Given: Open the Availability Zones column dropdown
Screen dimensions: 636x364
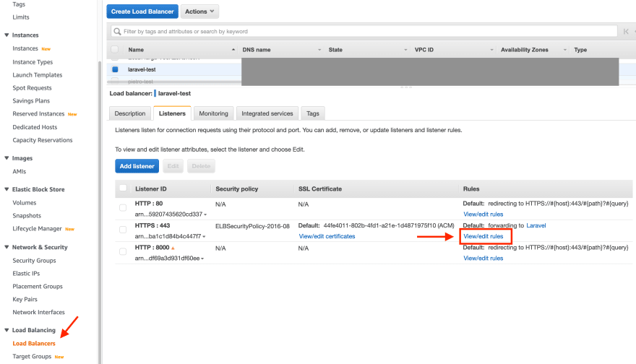Looking at the screenshot, I should pos(564,50).
